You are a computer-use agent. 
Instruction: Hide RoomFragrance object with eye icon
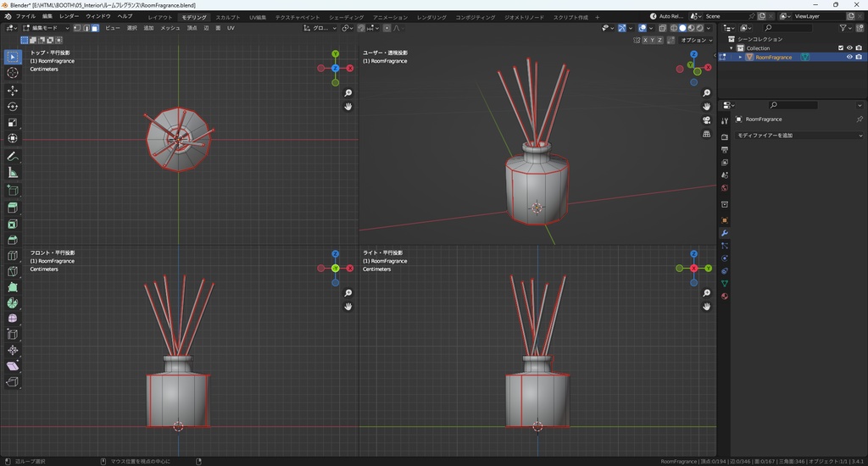click(849, 58)
